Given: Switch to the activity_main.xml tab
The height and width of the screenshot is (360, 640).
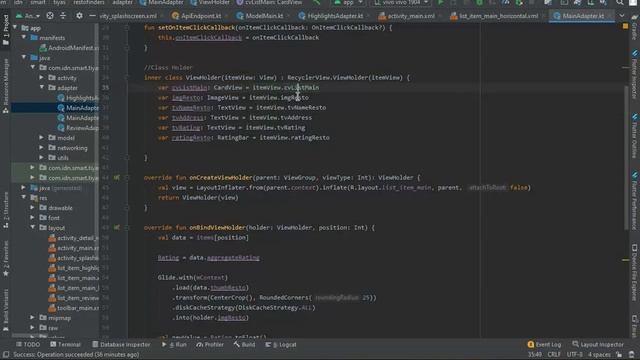Looking at the screenshot, I should tap(407, 16).
